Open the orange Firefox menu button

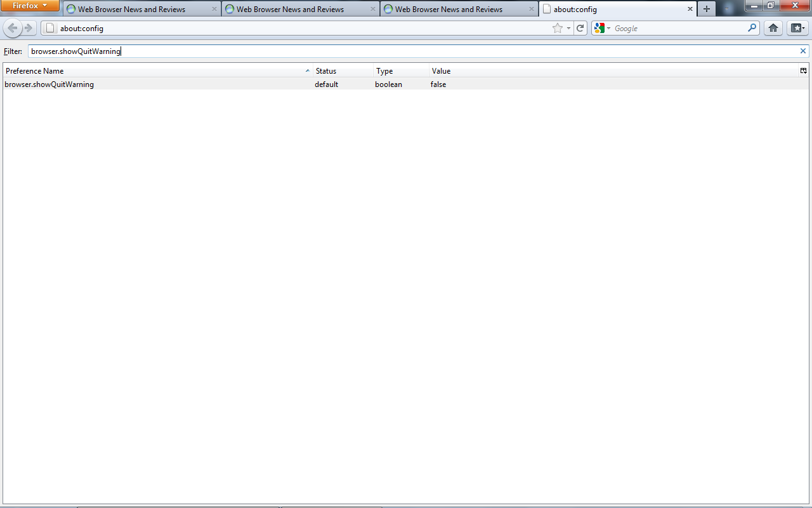click(30, 6)
